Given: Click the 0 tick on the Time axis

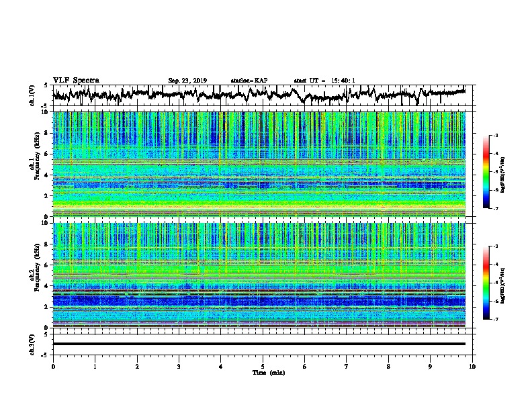Looking at the screenshot, I should (53, 367).
